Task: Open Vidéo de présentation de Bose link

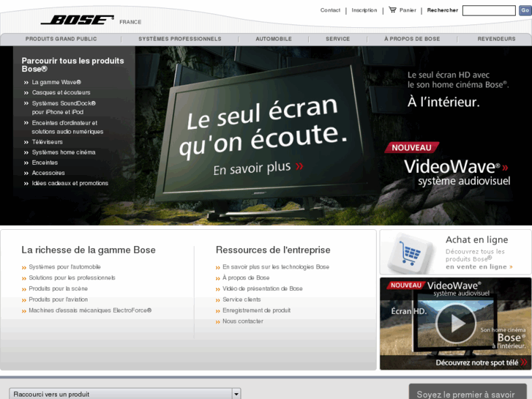Action: 262,288
